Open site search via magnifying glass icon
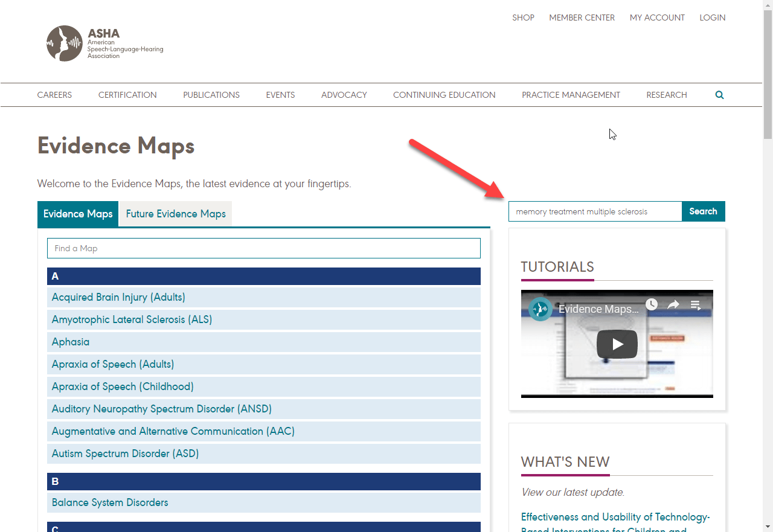 (719, 95)
